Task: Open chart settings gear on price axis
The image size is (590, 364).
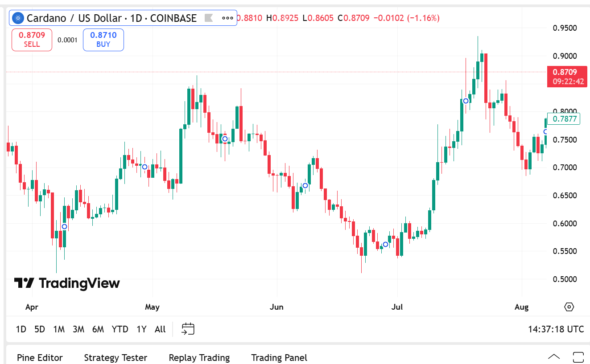Action: point(569,307)
